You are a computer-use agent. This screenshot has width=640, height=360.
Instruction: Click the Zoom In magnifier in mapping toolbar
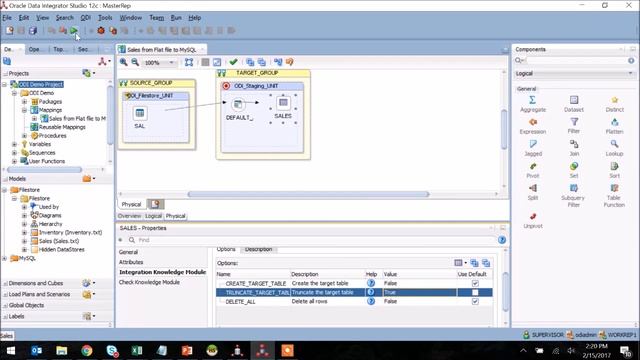(x=123, y=62)
